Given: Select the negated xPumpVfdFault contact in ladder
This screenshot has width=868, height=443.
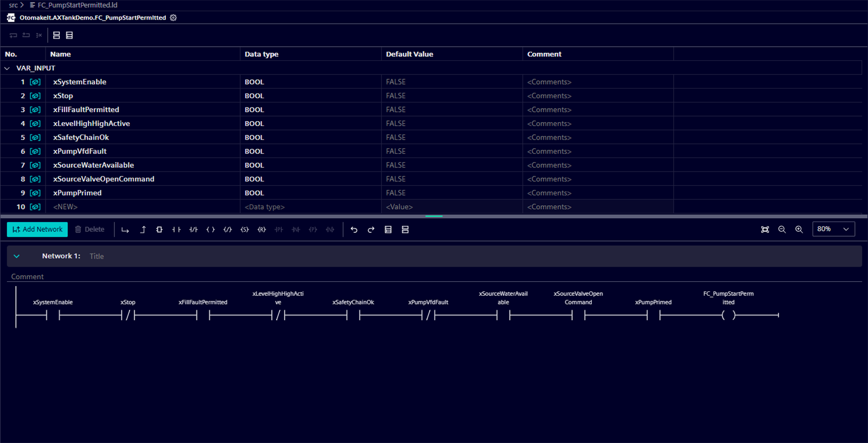Looking at the screenshot, I should click(429, 315).
